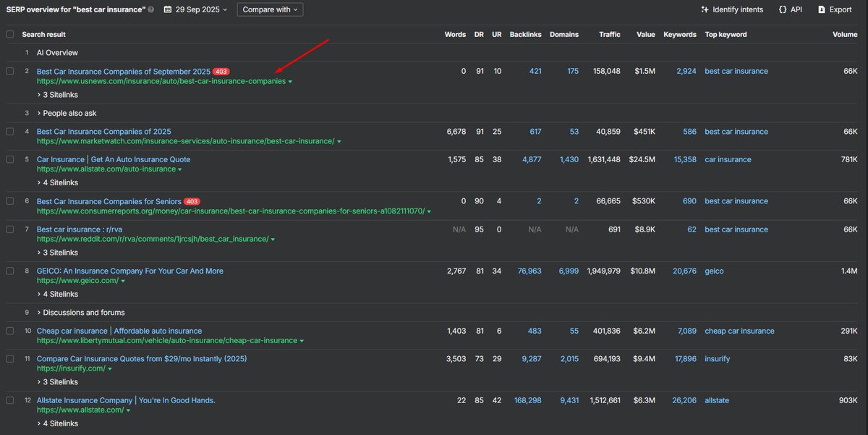Viewport: 868px width, 435px height.
Task: Click the 1,631,448 traffic value for allstate.com/auto-insurance
Action: (604, 159)
